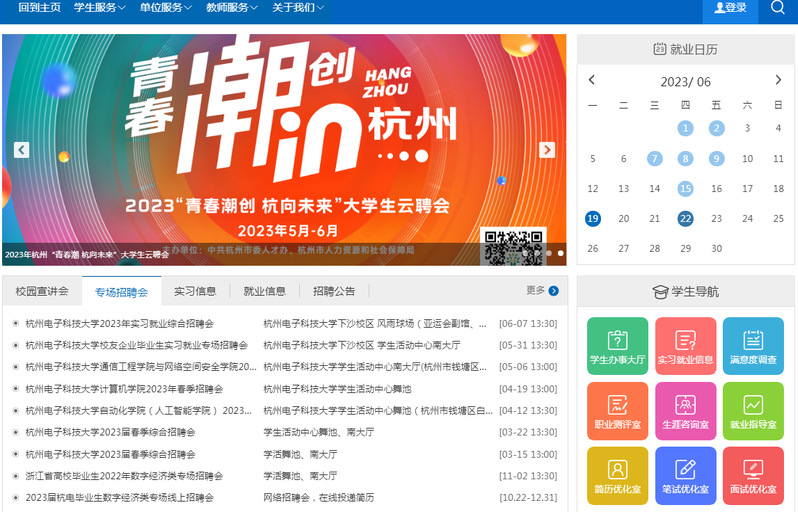The height and width of the screenshot is (512, 798).
Task: Switch to 实习信息 tab
Action: pos(195,292)
